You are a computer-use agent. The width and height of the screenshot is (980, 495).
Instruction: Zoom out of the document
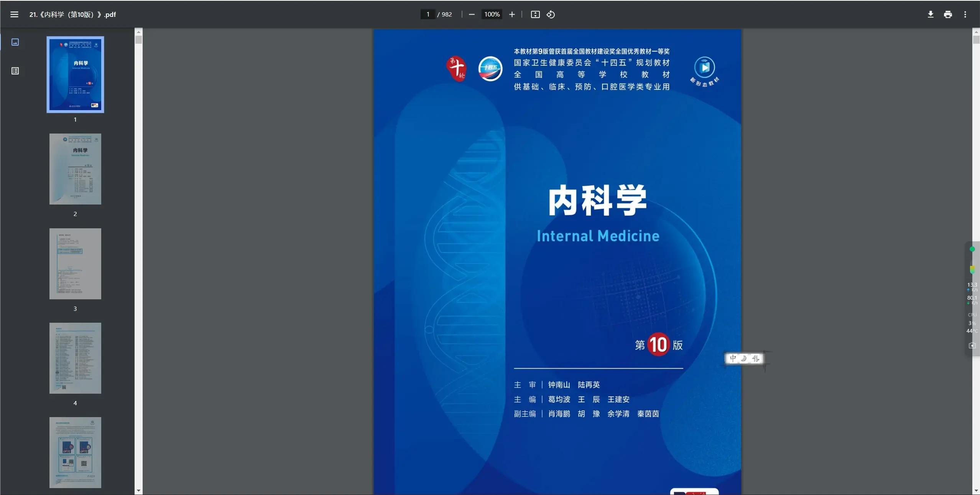coord(471,14)
